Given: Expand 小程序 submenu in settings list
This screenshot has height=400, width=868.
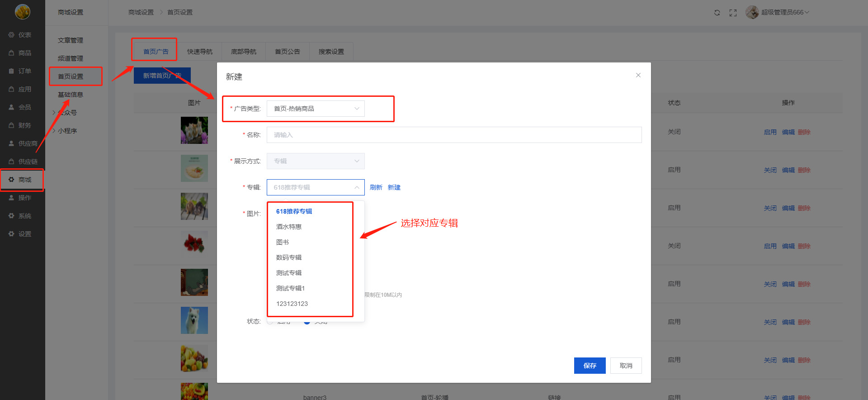Looking at the screenshot, I should (67, 131).
